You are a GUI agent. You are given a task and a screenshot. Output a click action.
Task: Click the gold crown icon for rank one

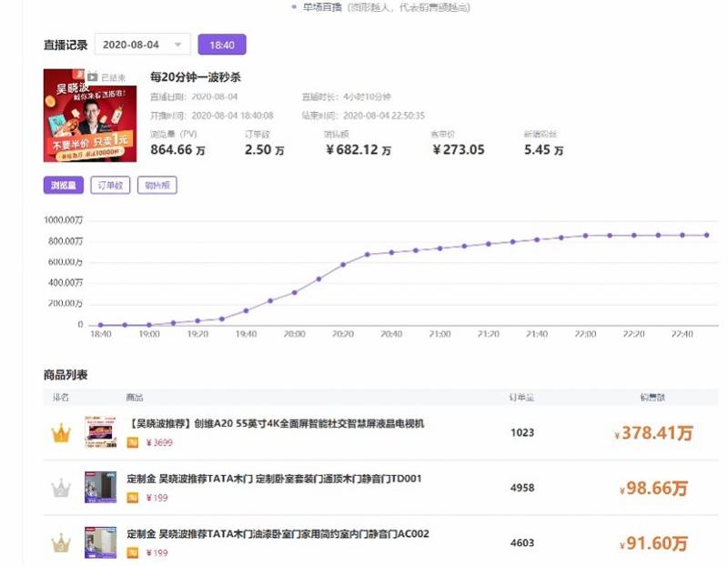tap(59, 432)
